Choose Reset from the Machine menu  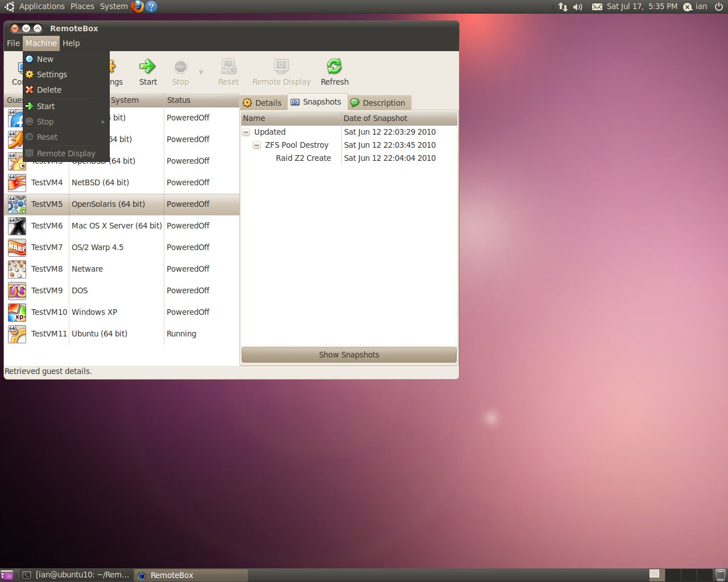(x=66, y=137)
